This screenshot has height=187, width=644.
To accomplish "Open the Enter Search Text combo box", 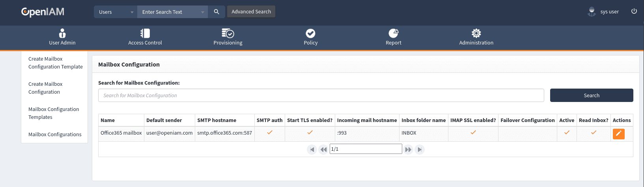I will tap(172, 12).
